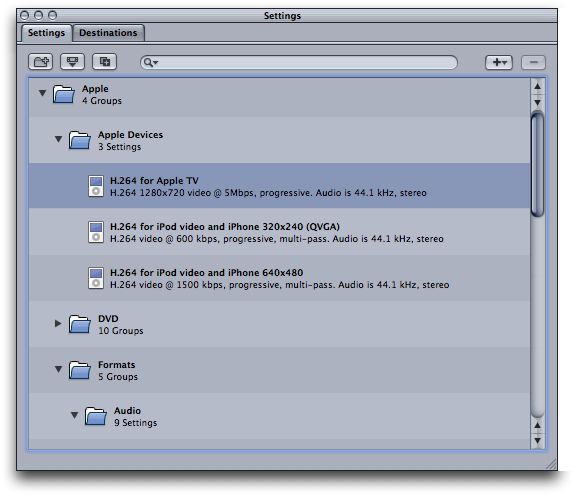Expand the DVD group disclosure triangle
574x495 pixels.
(58, 323)
